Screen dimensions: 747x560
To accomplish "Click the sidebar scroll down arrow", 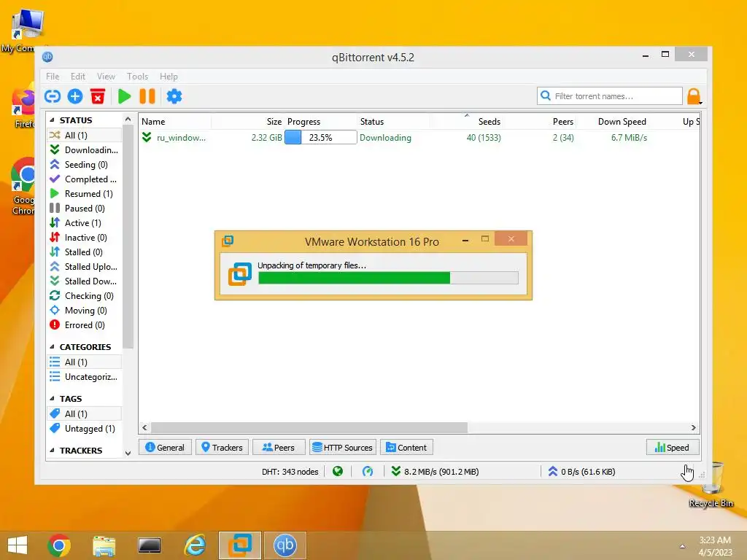I will [x=128, y=453].
